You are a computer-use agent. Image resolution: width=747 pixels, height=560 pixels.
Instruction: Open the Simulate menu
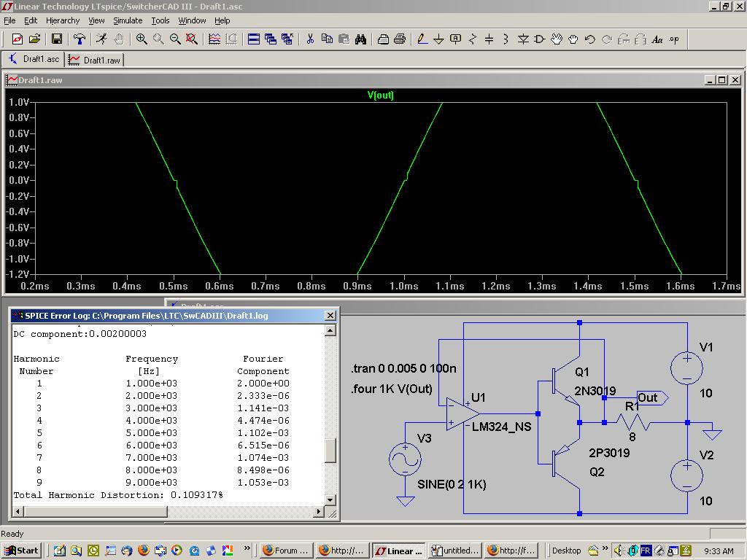tap(128, 20)
